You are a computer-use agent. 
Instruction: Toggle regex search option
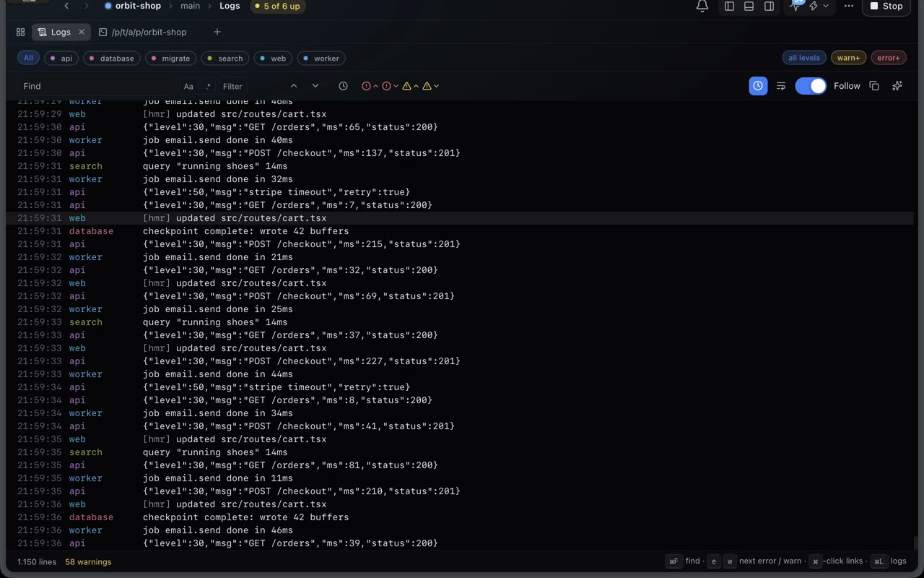tap(208, 86)
